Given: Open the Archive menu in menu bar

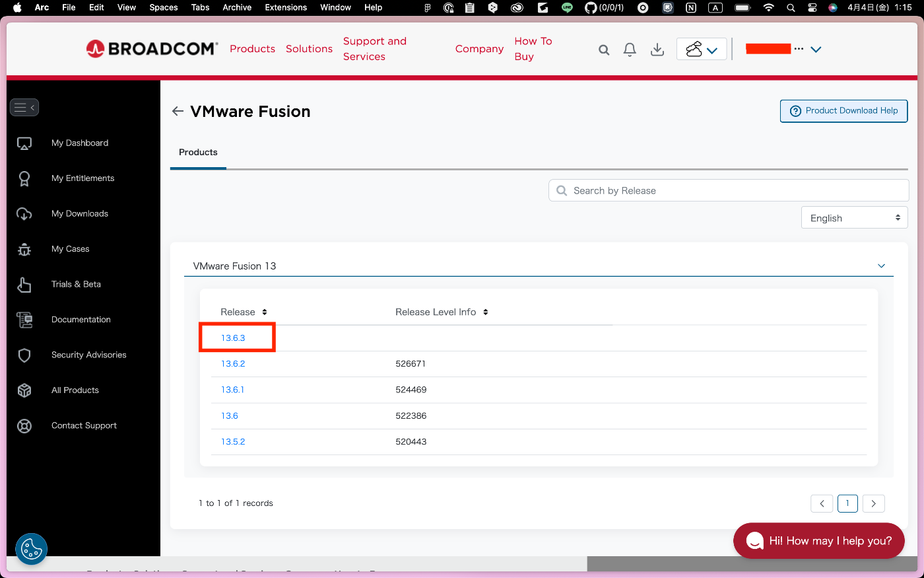Looking at the screenshot, I should tap(237, 7).
